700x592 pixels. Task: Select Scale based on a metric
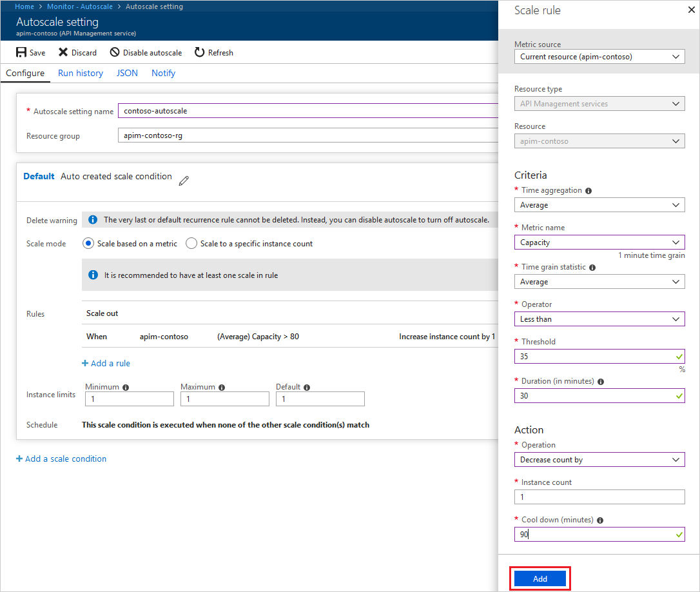88,244
